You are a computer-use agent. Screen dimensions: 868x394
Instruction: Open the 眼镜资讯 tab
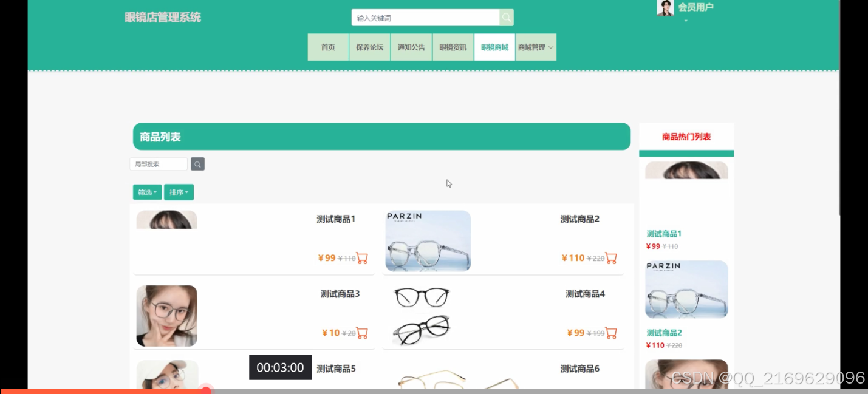(x=453, y=47)
